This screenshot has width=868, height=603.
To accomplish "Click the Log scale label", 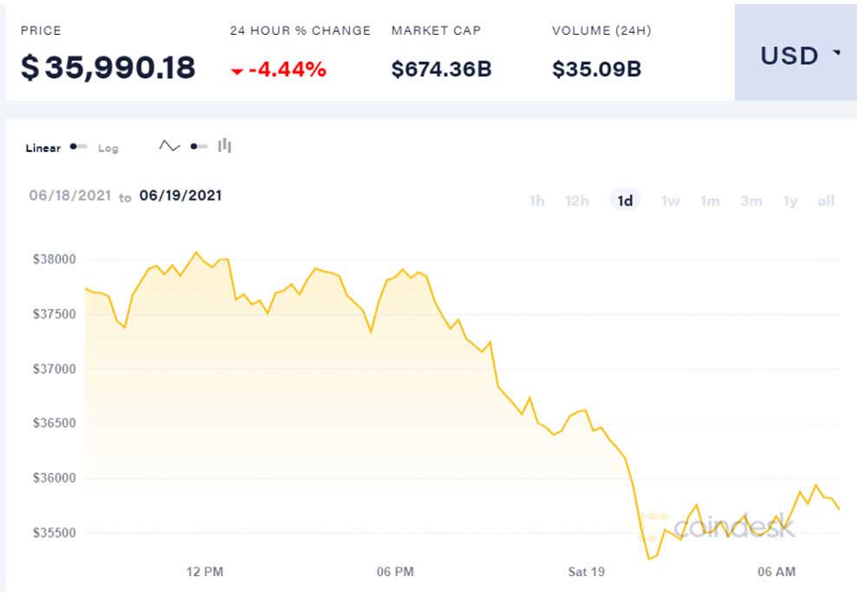I will pos(108,148).
